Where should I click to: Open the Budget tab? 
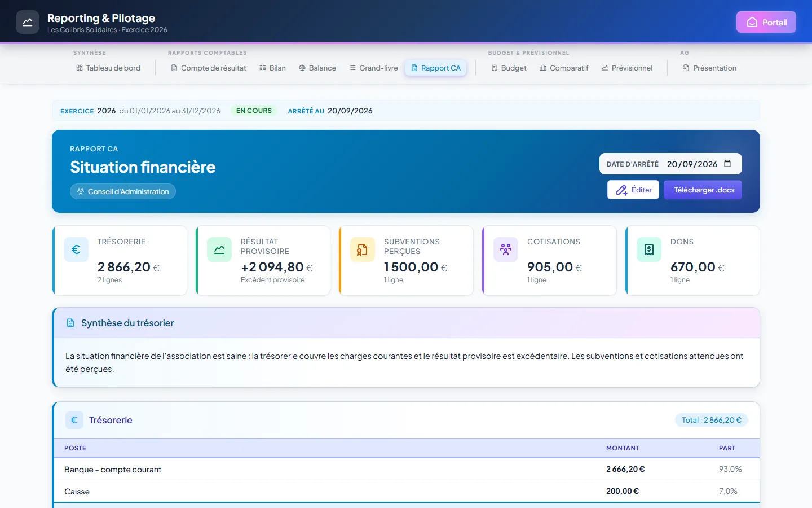pyautogui.click(x=509, y=68)
